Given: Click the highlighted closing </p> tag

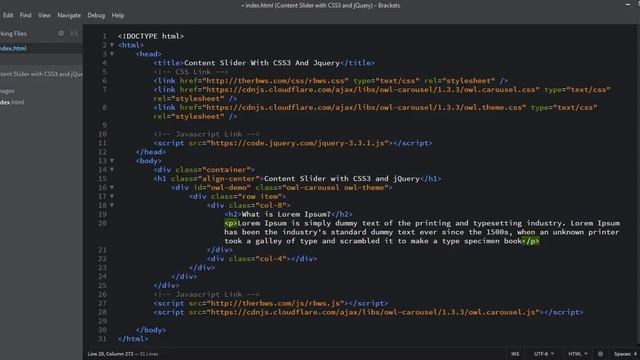Looking at the screenshot, I should click(530, 241).
